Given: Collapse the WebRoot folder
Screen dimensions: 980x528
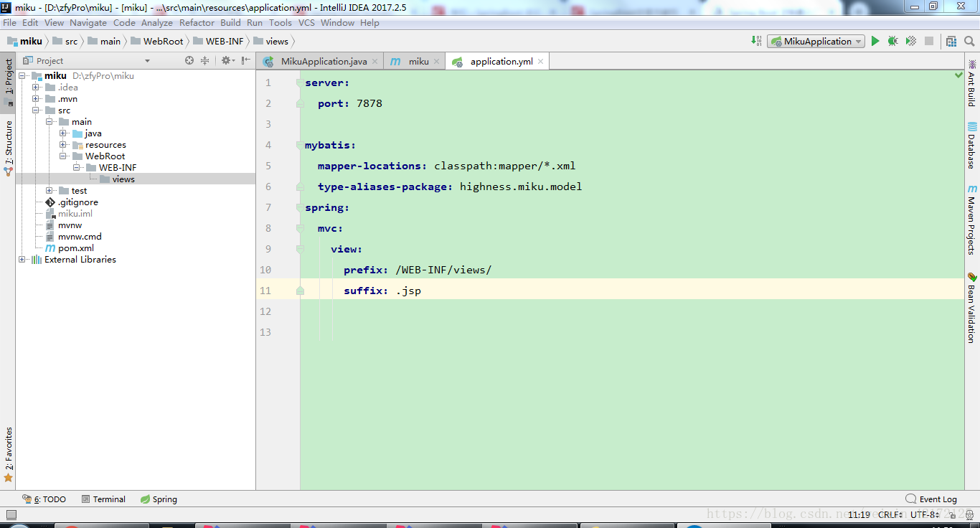Looking at the screenshot, I should [63, 156].
